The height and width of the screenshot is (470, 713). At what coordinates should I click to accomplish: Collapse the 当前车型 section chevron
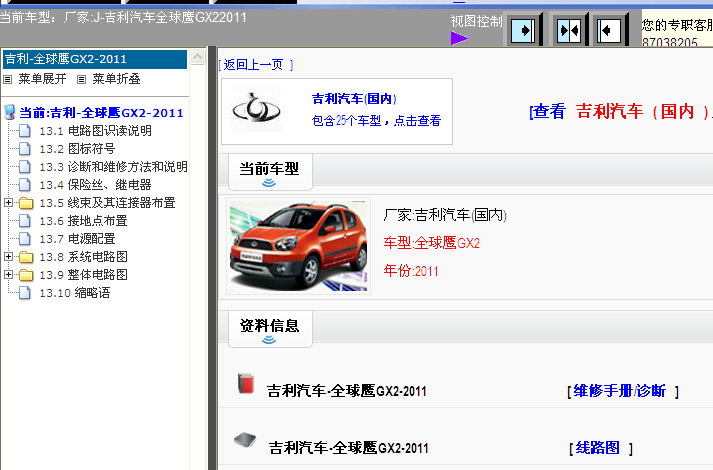[269, 183]
